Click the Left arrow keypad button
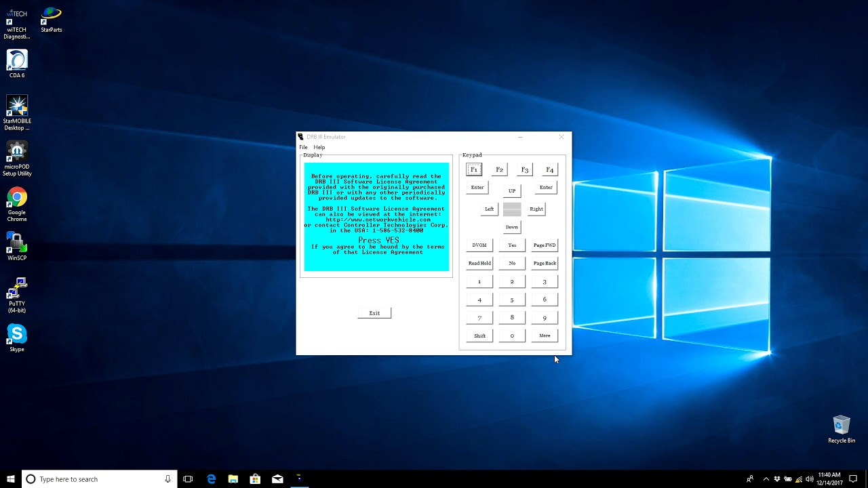 [489, 209]
